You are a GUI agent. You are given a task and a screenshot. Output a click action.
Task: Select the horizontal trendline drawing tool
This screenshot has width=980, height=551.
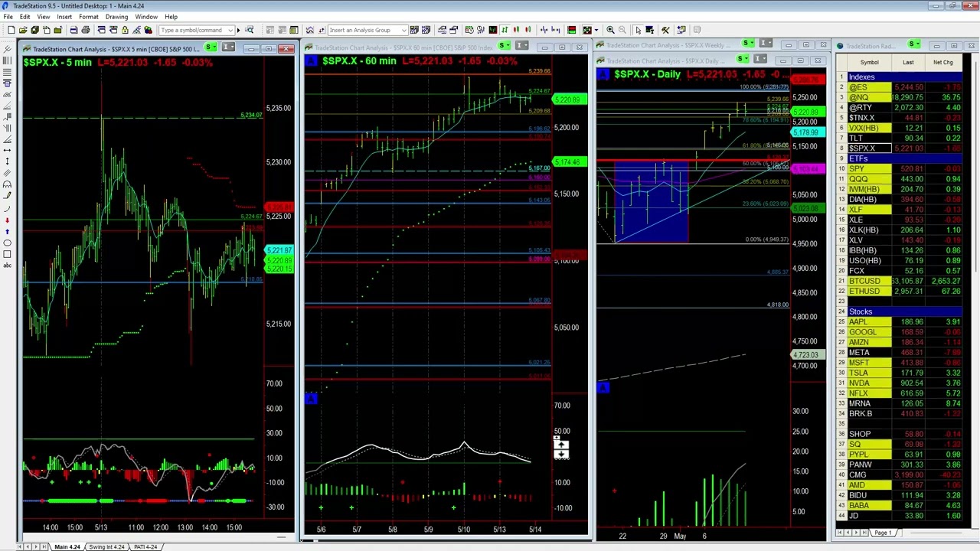coord(8,151)
